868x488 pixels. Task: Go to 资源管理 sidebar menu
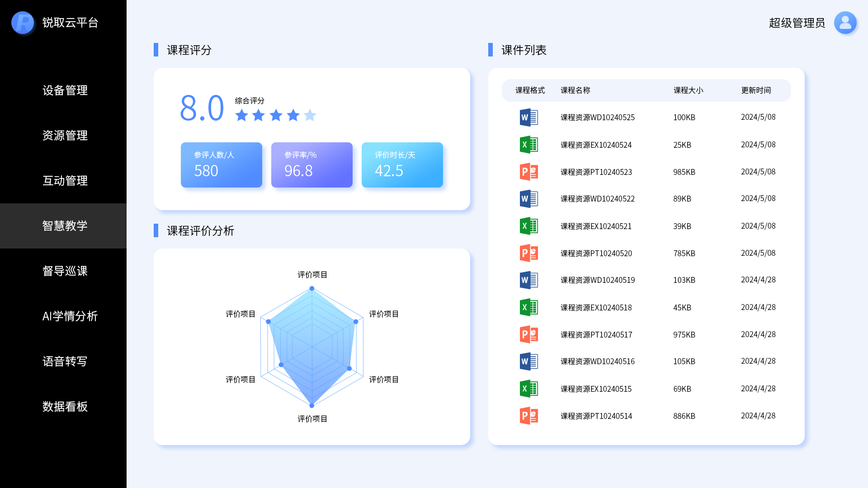point(65,136)
